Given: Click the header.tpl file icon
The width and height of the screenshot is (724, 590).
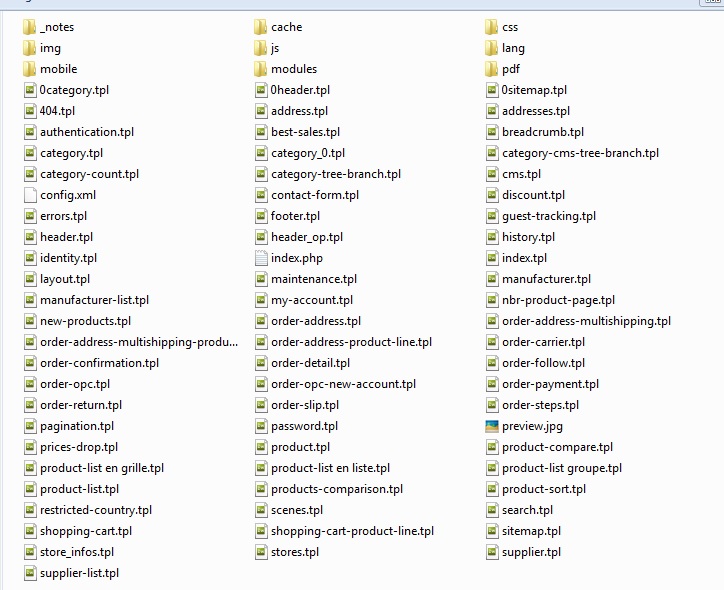Looking at the screenshot, I should [x=30, y=237].
